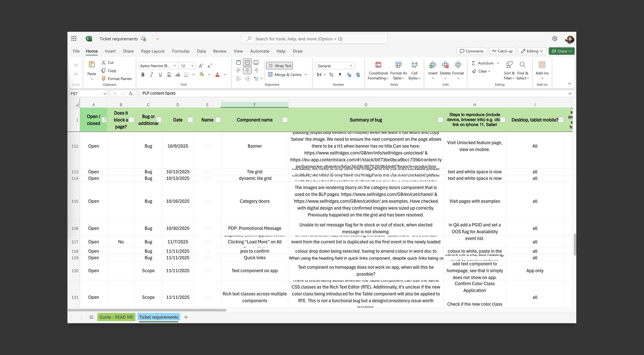Open the General number format dropdown

point(351,65)
